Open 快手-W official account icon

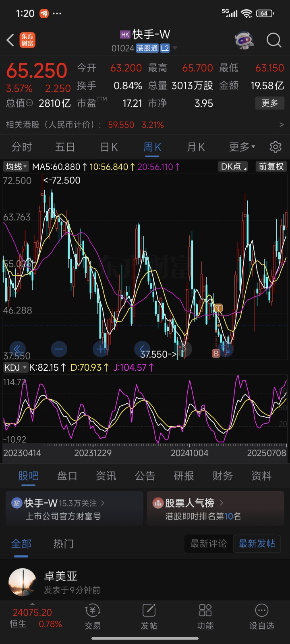click(x=17, y=503)
